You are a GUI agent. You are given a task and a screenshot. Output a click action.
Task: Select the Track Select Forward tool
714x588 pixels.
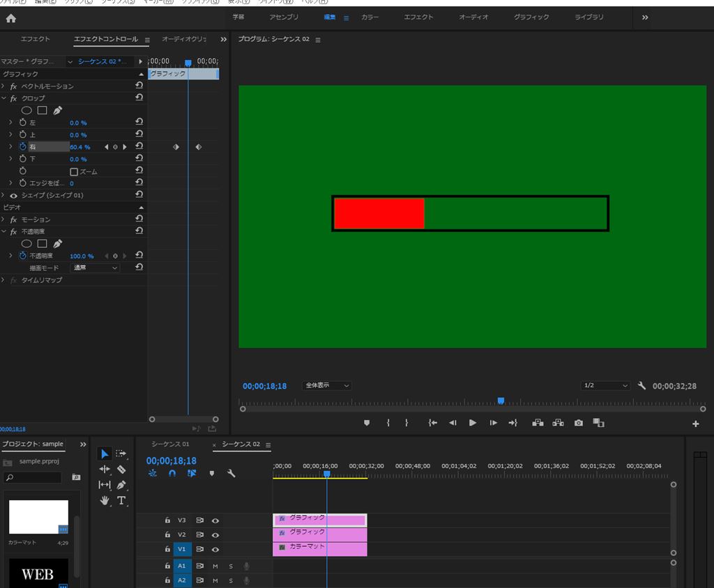[x=121, y=454]
